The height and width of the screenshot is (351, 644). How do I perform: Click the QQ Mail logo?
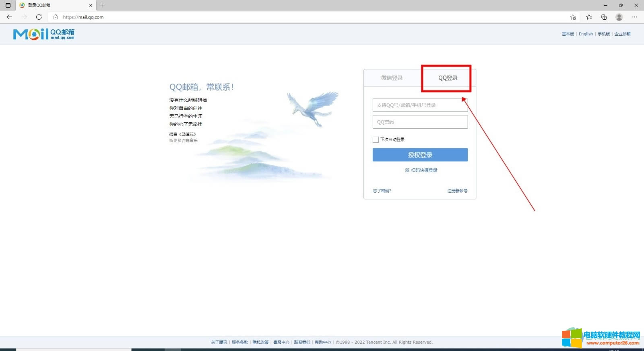point(43,34)
